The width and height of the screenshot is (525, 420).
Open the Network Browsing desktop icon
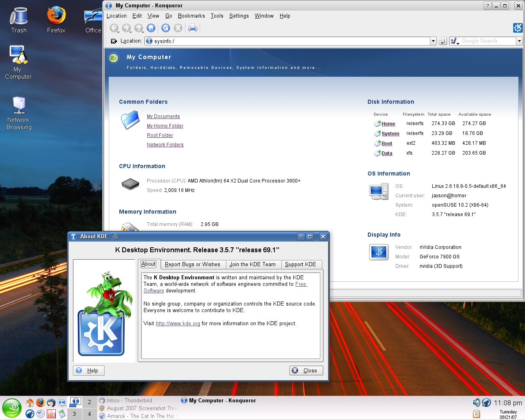click(19, 114)
